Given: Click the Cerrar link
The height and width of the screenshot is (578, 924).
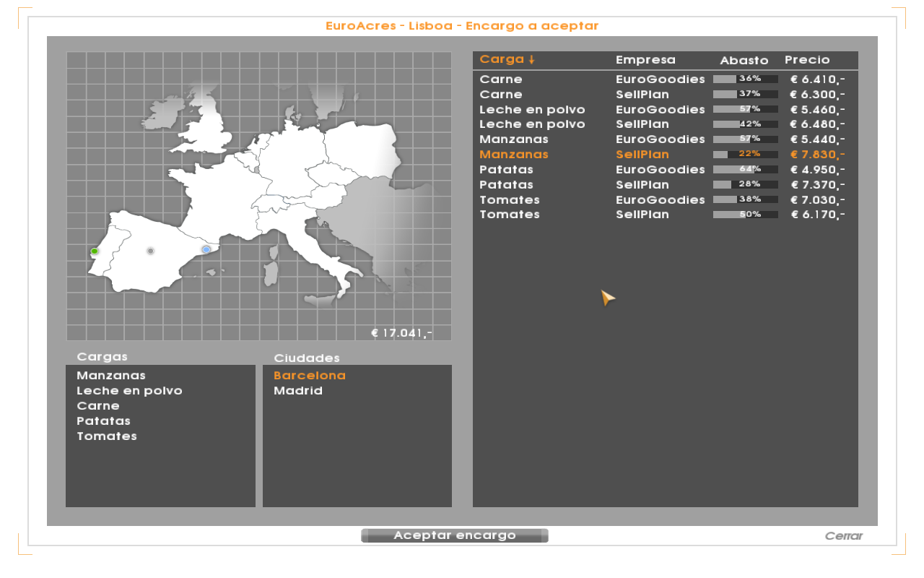Looking at the screenshot, I should click(844, 536).
